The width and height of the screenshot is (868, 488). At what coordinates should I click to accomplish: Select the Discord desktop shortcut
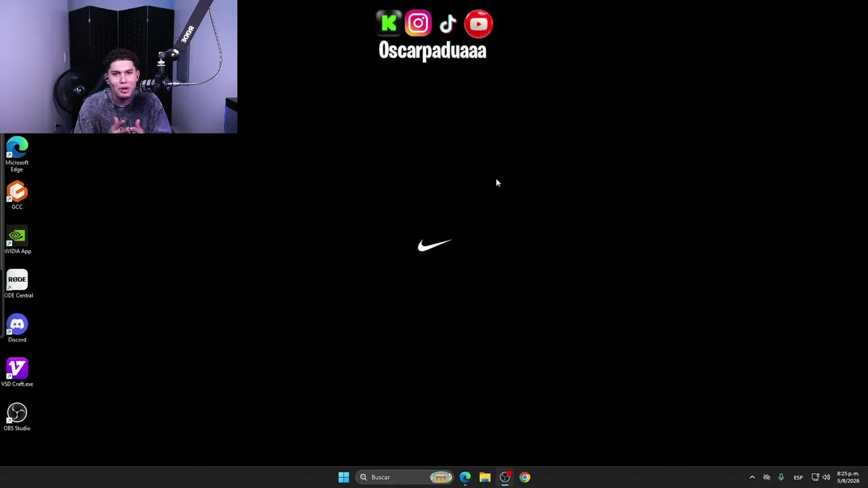tap(17, 329)
